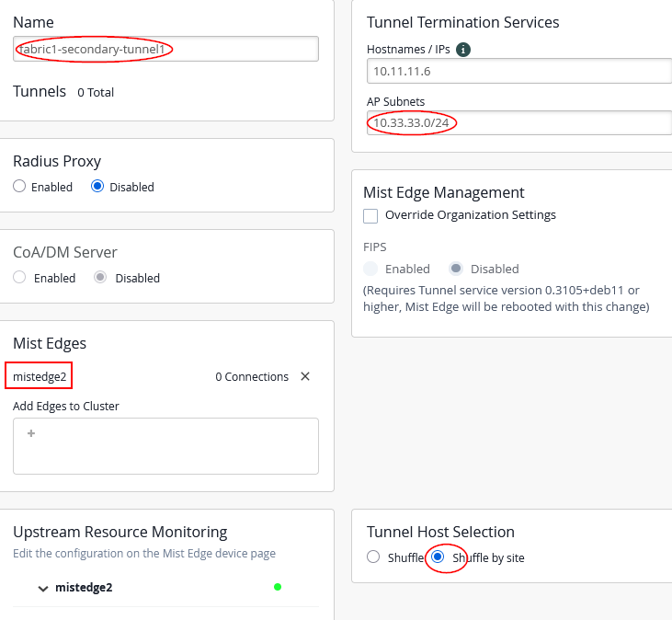Enable Radius Proxy radio button
This screenshot has width=672, height=620.
point(19,187)
